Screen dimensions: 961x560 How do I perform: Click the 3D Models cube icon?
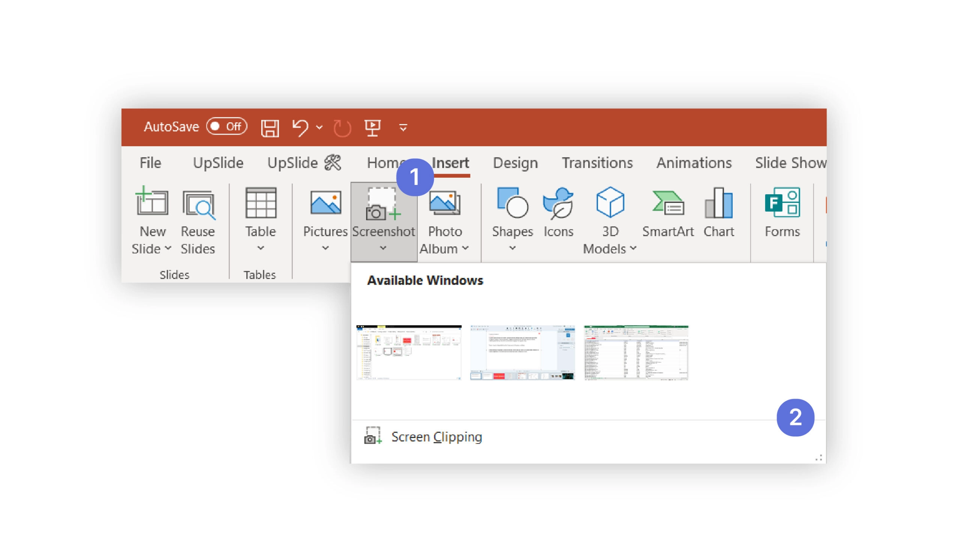click(610, 202)
